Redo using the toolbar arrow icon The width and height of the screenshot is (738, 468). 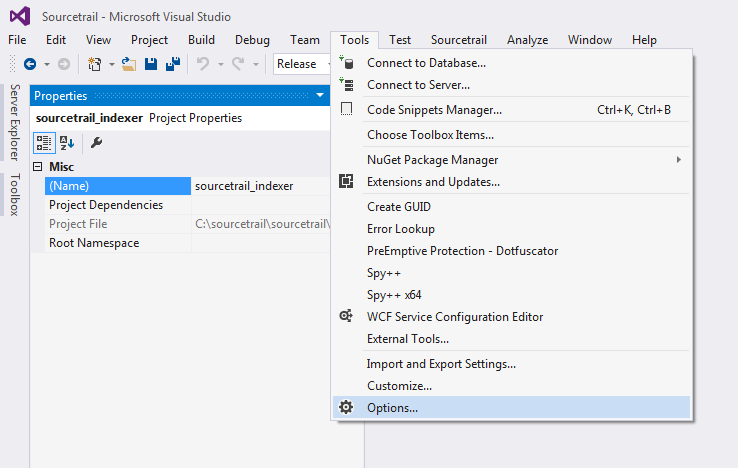click(x=238, y=64)
